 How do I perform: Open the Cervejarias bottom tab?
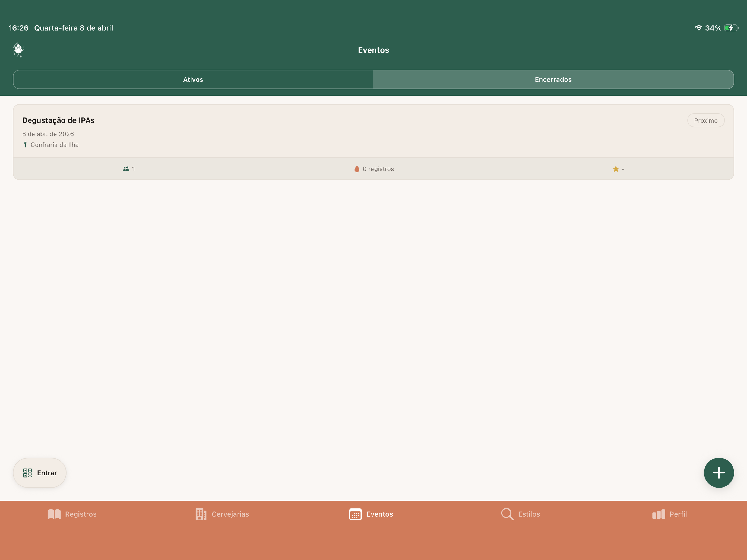coord(222,514)
